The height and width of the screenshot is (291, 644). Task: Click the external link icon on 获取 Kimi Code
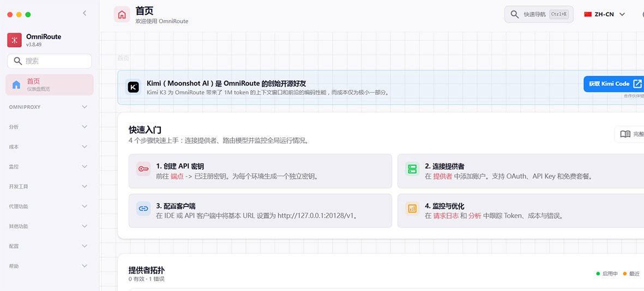(x=637, y=84)
